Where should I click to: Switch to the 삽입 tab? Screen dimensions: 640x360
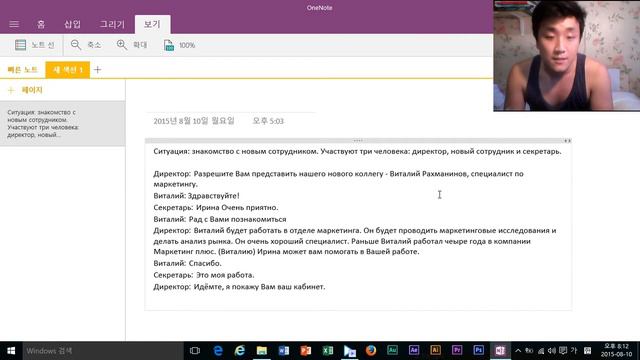tap(72, 24)
